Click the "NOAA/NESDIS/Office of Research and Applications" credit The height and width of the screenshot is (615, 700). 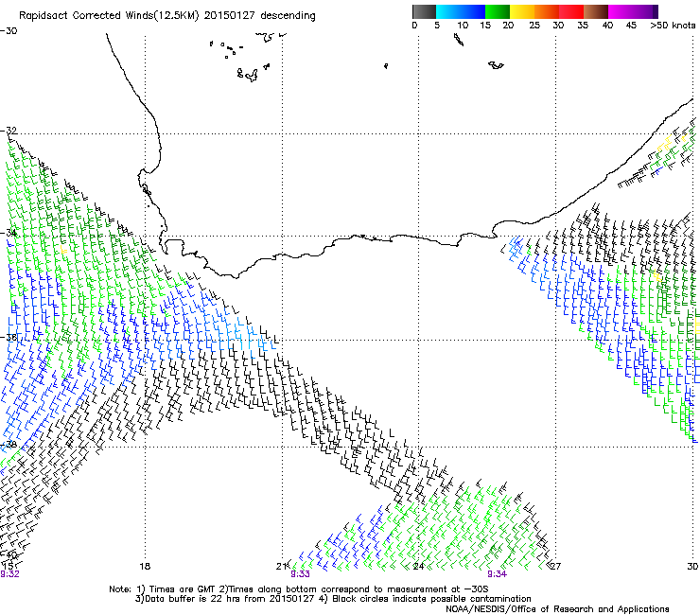pyautogui.click(x=557, y=609)
